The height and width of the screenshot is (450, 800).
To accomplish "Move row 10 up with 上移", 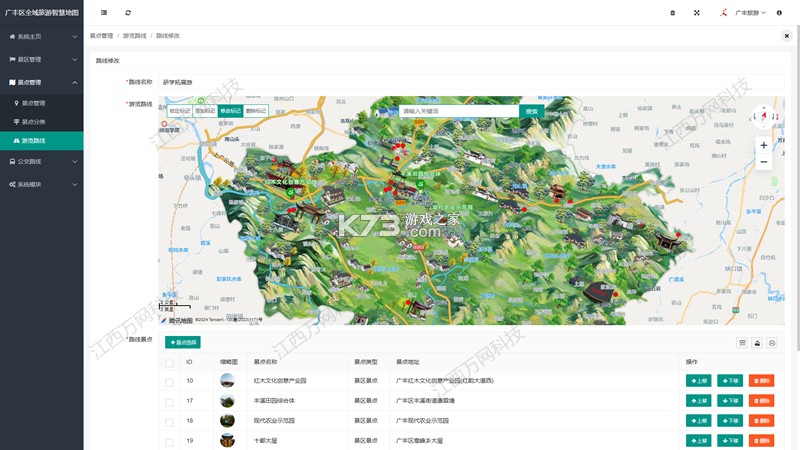I will pos(698,381).
